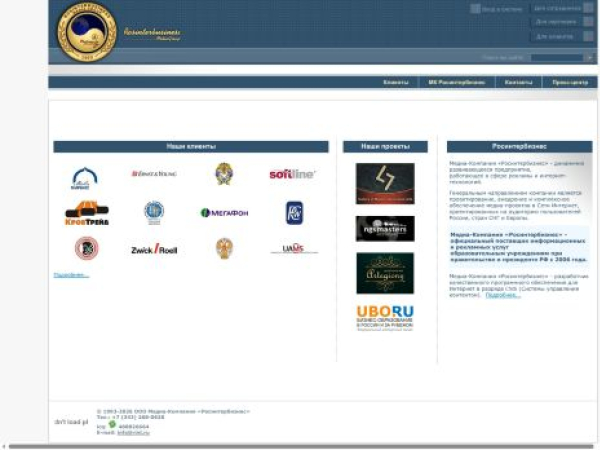Click the icon beside Вход в систему
The height and width of the screenshot is (450, 600).
(x=475, y=9)
